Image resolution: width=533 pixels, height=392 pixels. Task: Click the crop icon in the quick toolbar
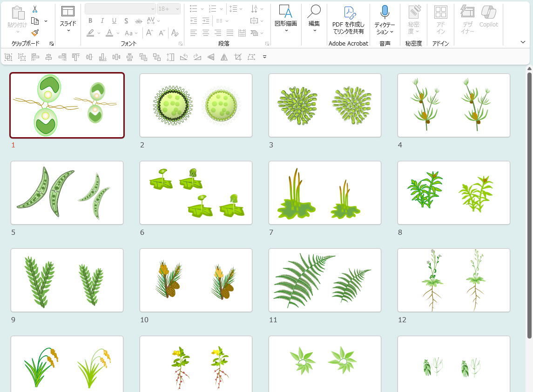coord(238,57)
